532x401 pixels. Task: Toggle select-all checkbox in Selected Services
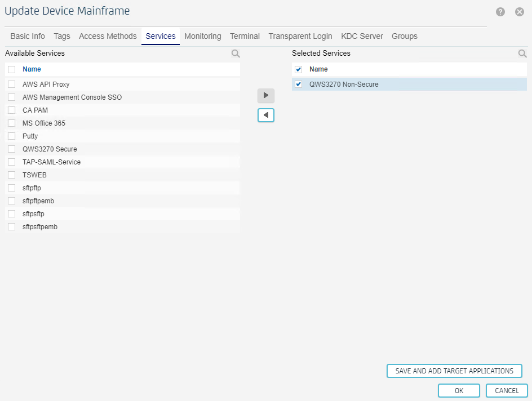tap(299, 69)
